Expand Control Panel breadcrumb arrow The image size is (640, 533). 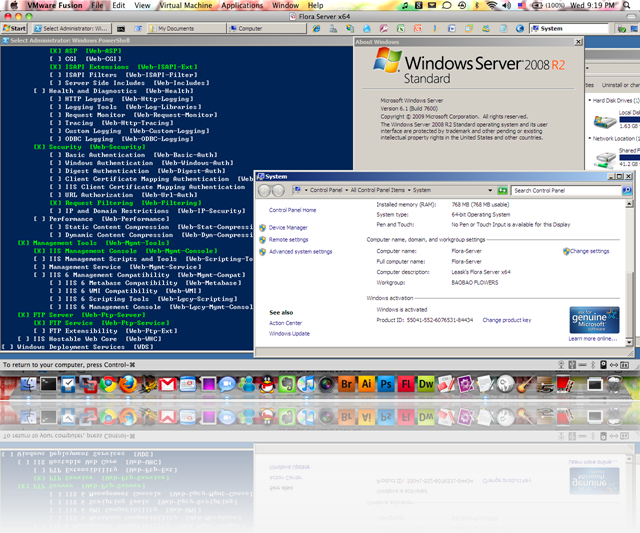[347, 190]
